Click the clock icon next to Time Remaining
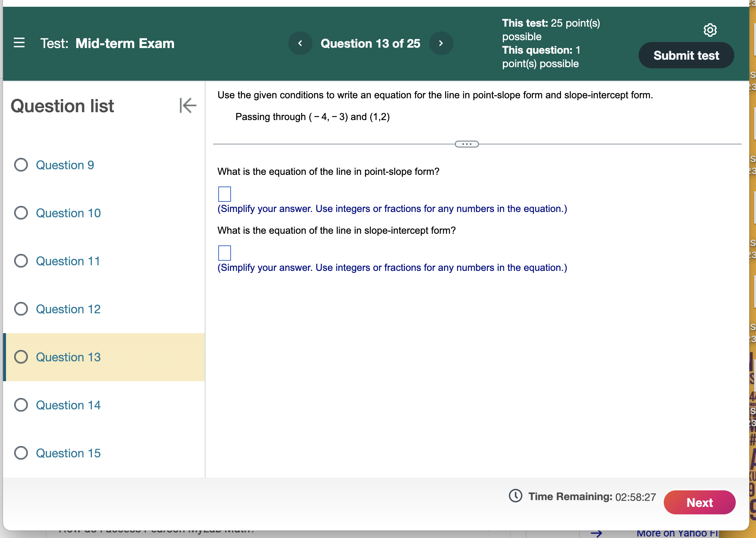This screenshot has width=756, height=538. tap(516, 497)
